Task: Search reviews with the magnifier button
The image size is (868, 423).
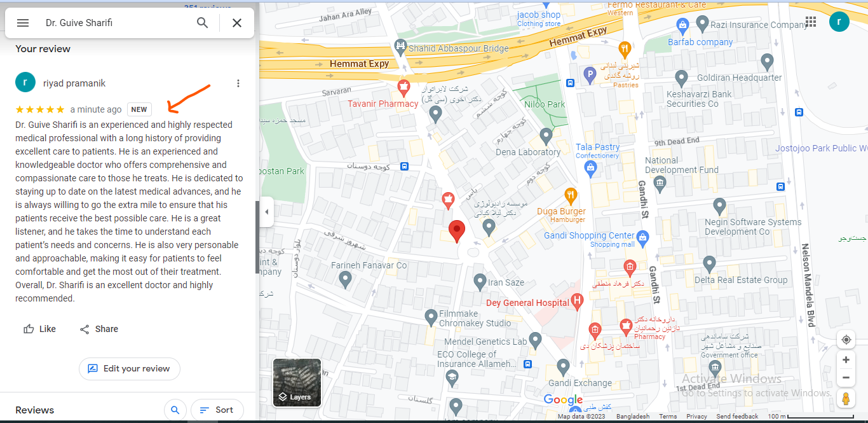Action: coord(175,410)
